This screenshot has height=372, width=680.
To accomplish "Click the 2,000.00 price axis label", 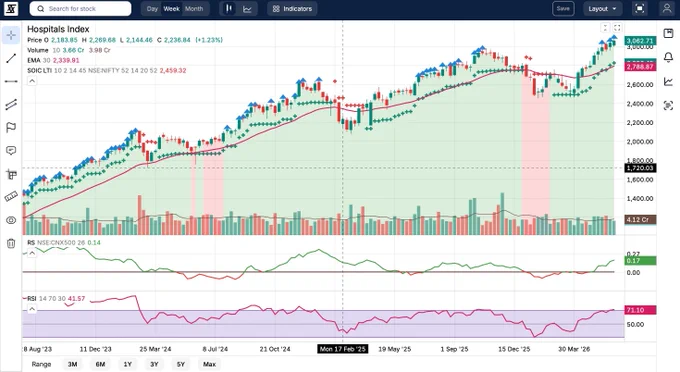I will click(640, 142).
